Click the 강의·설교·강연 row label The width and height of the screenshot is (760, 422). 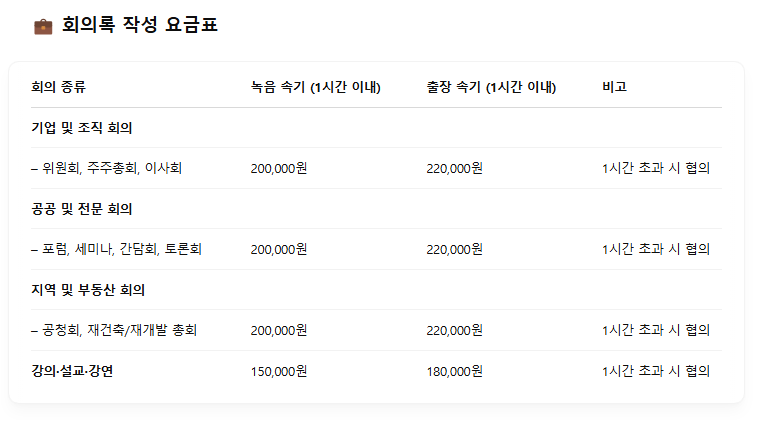(72, 371)
